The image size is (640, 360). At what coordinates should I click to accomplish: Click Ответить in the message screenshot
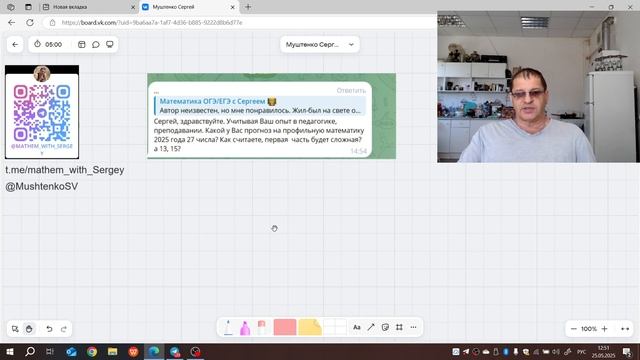pos(351,90)
